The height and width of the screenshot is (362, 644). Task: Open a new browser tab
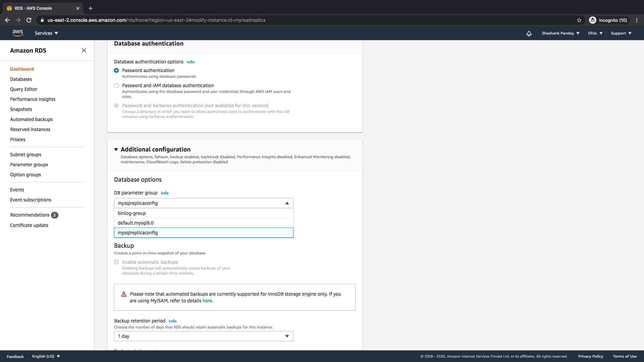(x=91, y=8)
